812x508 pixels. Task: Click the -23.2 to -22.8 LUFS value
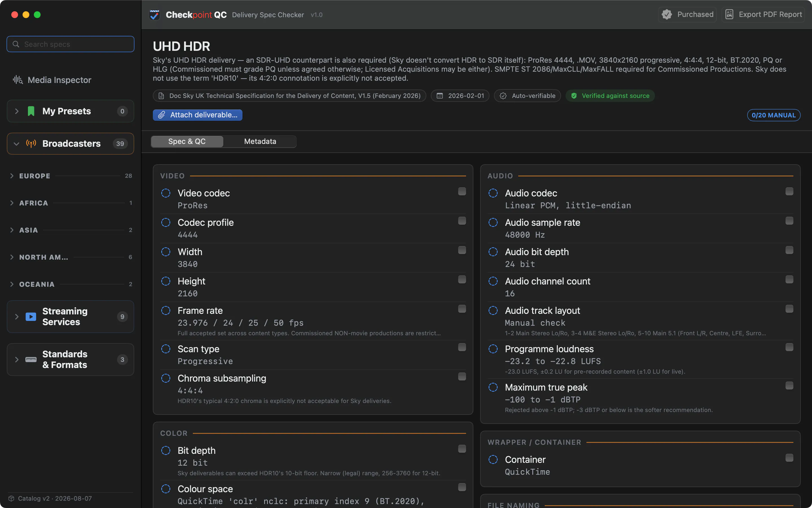(x=553, y=362)
